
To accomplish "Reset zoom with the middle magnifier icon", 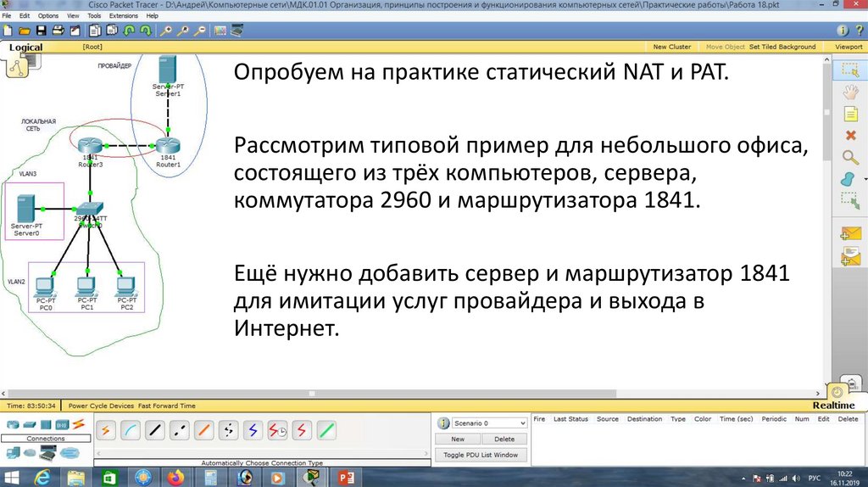I will pos(183,31).
